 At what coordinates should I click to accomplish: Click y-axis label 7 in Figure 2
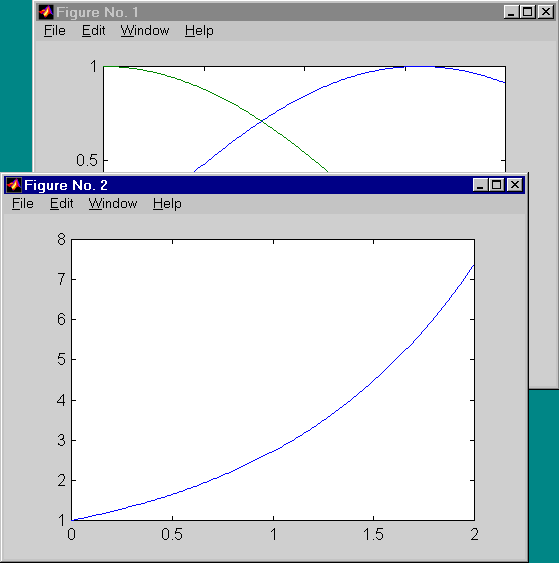coord(61,279)
